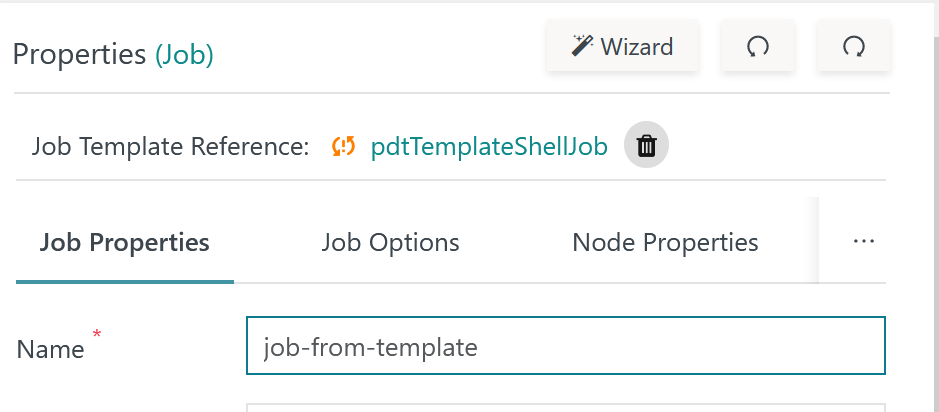Click the red required asterisk
Viewport: 939px width, 412px height.
96,334
